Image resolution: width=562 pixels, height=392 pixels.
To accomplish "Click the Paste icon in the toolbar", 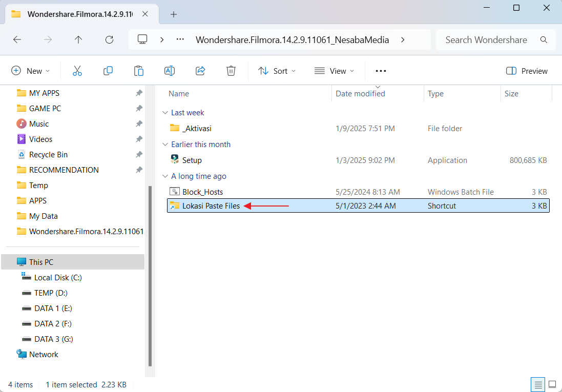I will tap(139, 71).
